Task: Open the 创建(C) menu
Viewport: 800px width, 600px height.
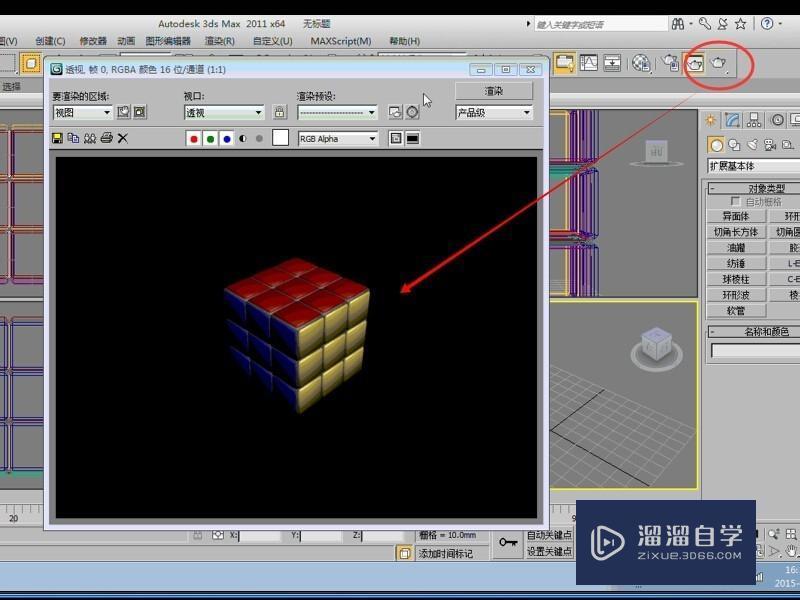Action: click(x=50, y=41)
